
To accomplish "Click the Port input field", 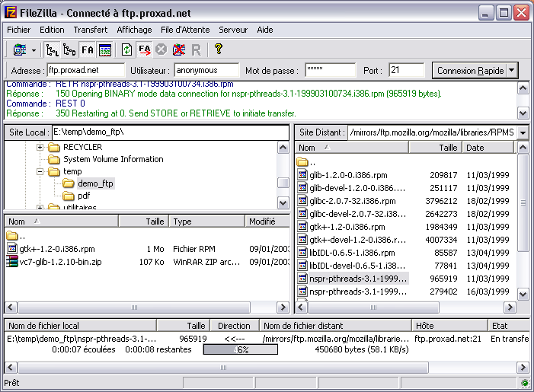I will point(407,70).
